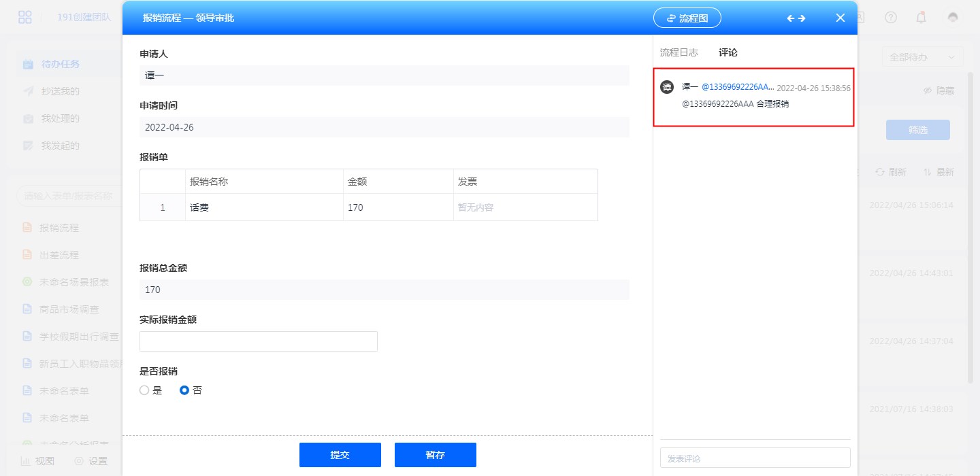The image size is (980, 476).
Task: Toggle the 隐藏 eye icon
Action: click(x=928, y=90)
